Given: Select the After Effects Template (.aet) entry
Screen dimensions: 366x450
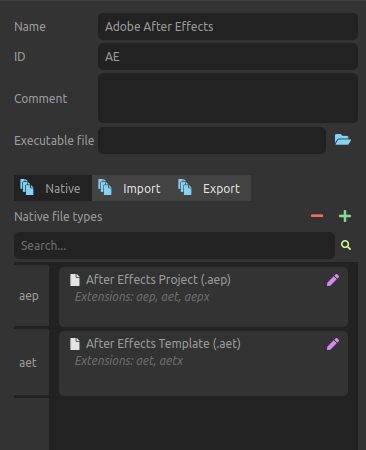Looking at the screenshot, I should point(203,363).
